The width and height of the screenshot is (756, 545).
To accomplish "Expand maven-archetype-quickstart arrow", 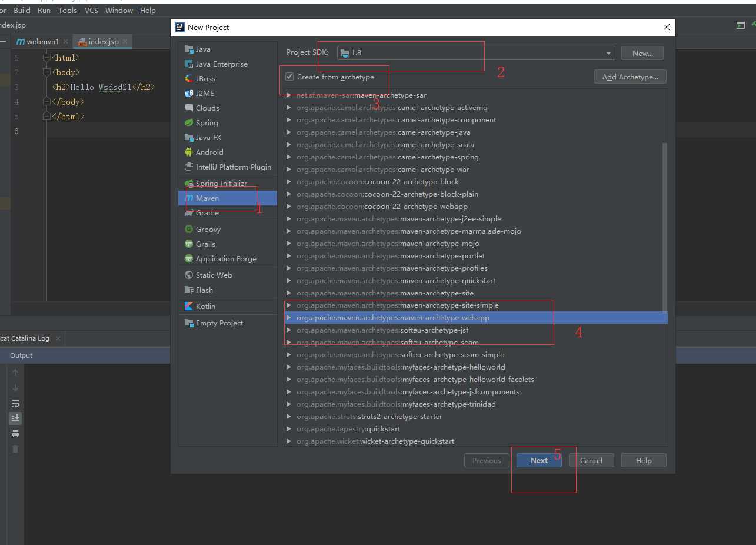I will 288,281.
